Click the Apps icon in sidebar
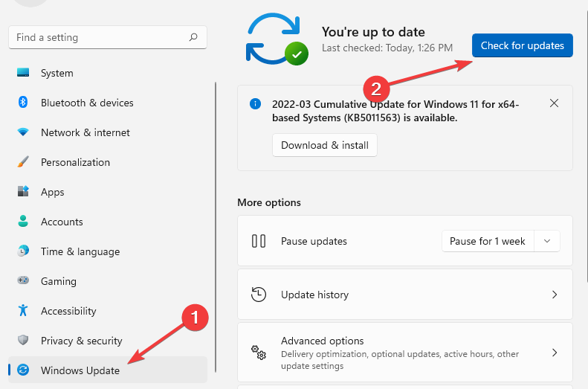The image size is (588, 389). [23, 191]
